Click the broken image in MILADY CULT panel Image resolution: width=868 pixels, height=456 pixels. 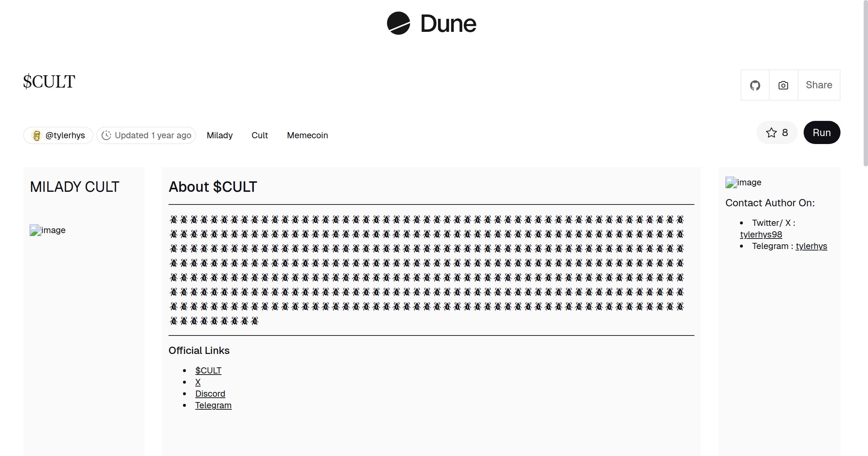pos(35,231)
